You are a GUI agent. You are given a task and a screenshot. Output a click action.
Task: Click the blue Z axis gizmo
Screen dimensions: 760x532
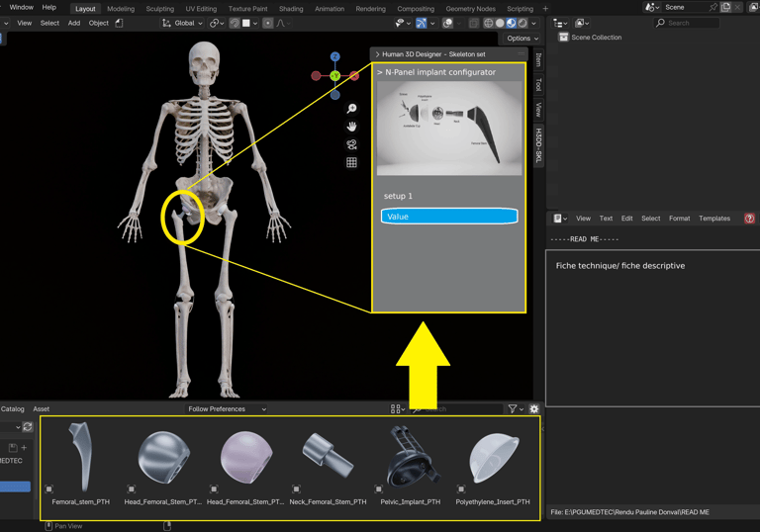(x=334, y=56)
